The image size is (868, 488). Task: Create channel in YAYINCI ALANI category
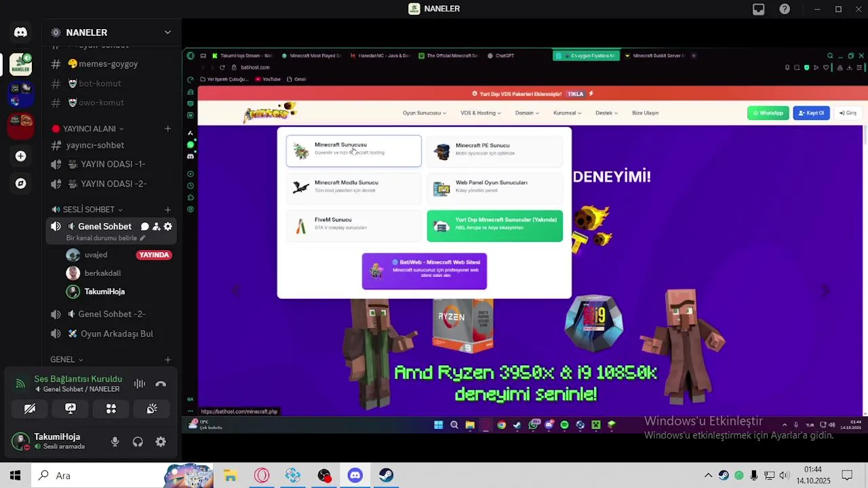coord(167,129)
